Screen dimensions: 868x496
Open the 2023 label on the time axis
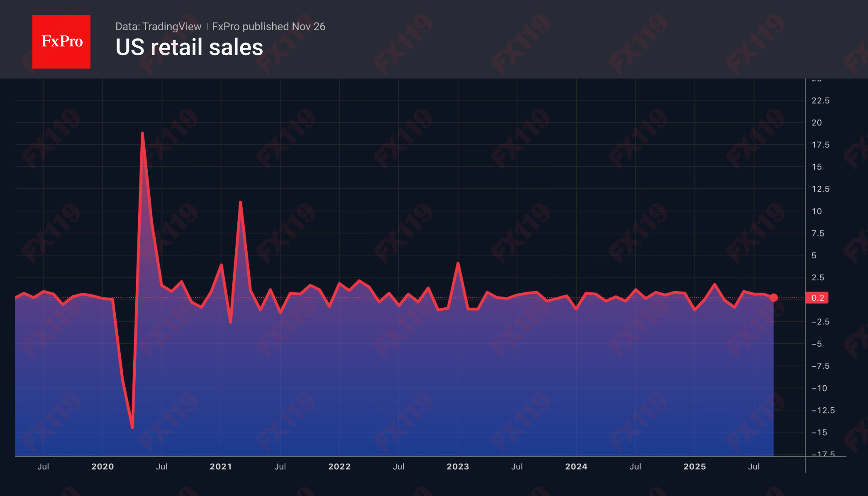point(458,467)
